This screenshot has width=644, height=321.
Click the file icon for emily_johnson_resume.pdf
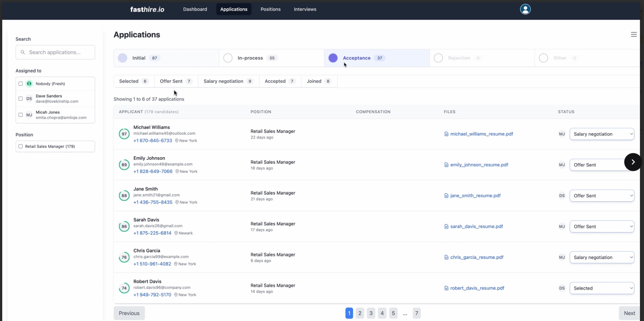click(446, 165)
